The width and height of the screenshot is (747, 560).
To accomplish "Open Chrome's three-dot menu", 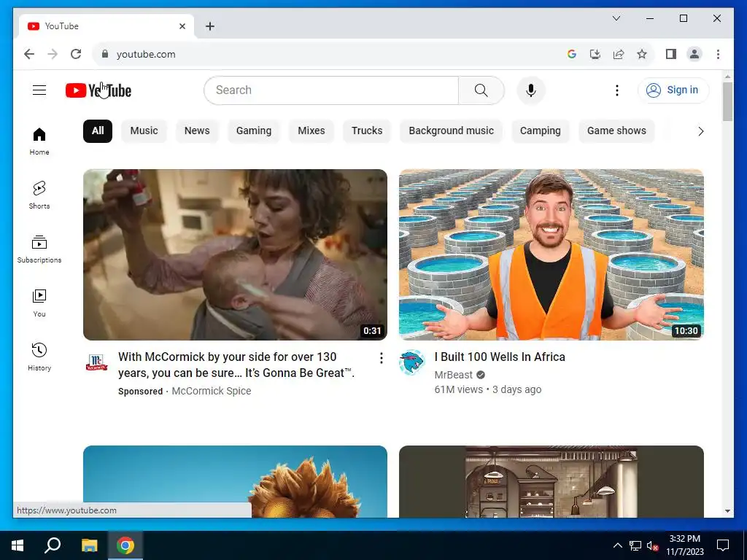I will click(x=718, y=54).
